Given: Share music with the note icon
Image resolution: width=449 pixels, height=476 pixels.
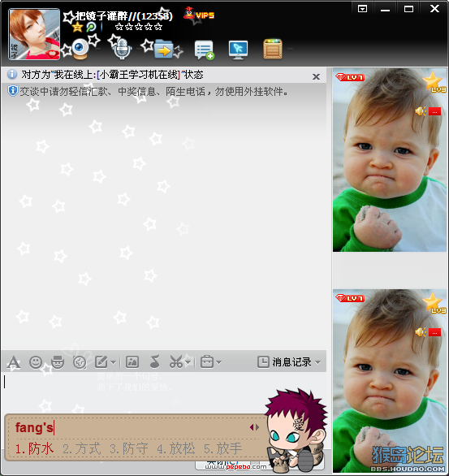Looking at the screenshot, I should (x=155, y=361).
